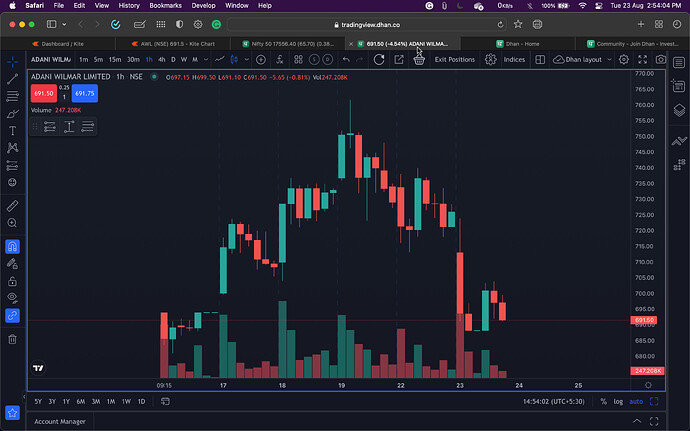
Task: Switch to Dashboard / Kite browser tab
Action: pos(58,44)
